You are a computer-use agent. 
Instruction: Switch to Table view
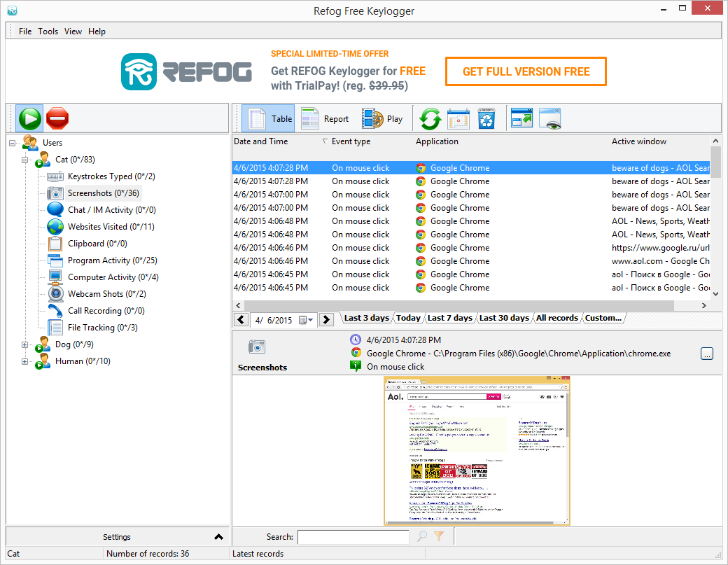[x=268, y=119]
